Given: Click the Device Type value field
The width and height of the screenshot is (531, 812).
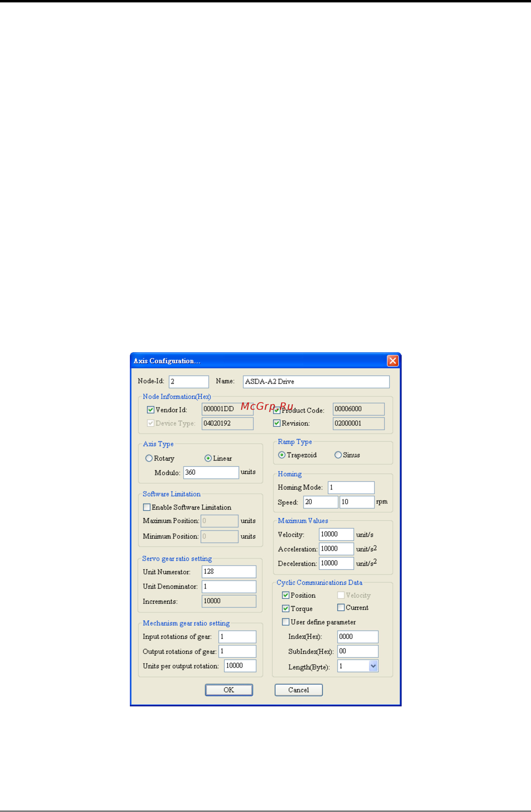Looking at the screenshot, I should coord(227,423).
